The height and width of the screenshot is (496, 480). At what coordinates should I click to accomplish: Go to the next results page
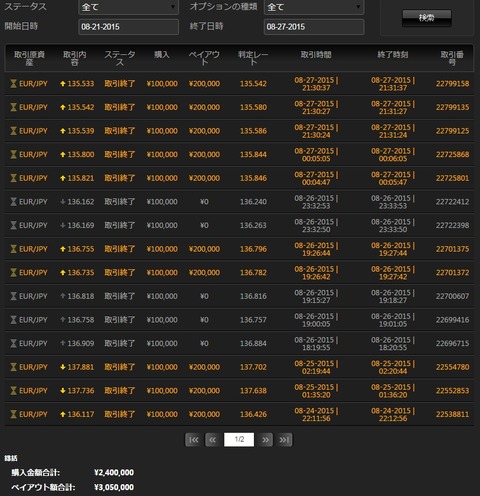265,440
